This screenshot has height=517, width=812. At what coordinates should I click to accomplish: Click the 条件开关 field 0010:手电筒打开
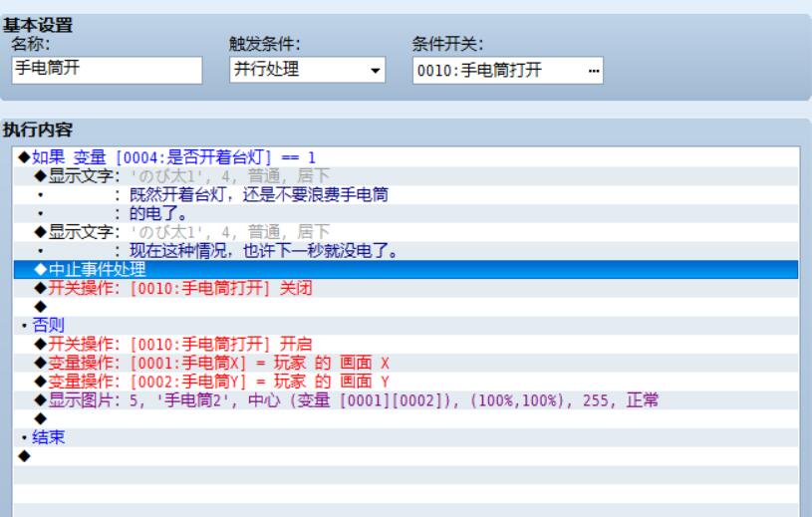pyautogui.click(x=507, y=71)
